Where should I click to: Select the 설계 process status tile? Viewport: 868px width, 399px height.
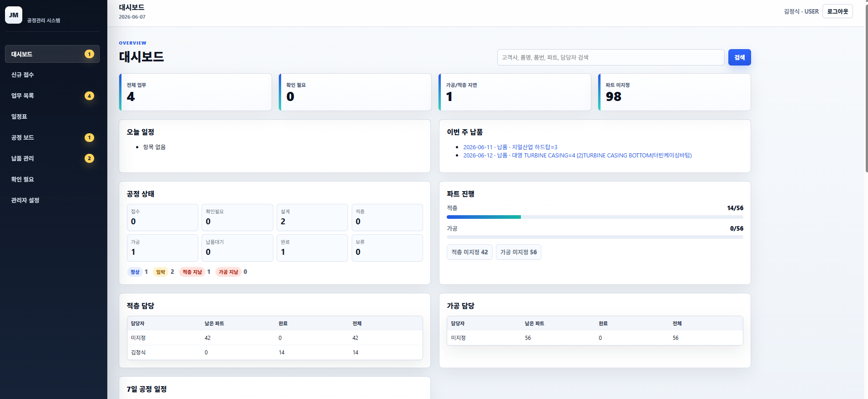tap(312, 217)
